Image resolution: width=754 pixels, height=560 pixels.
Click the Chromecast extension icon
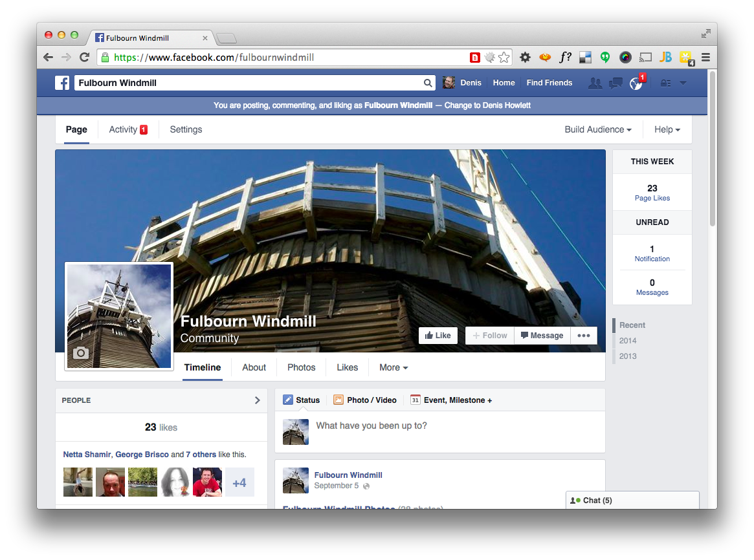[645, 58]
